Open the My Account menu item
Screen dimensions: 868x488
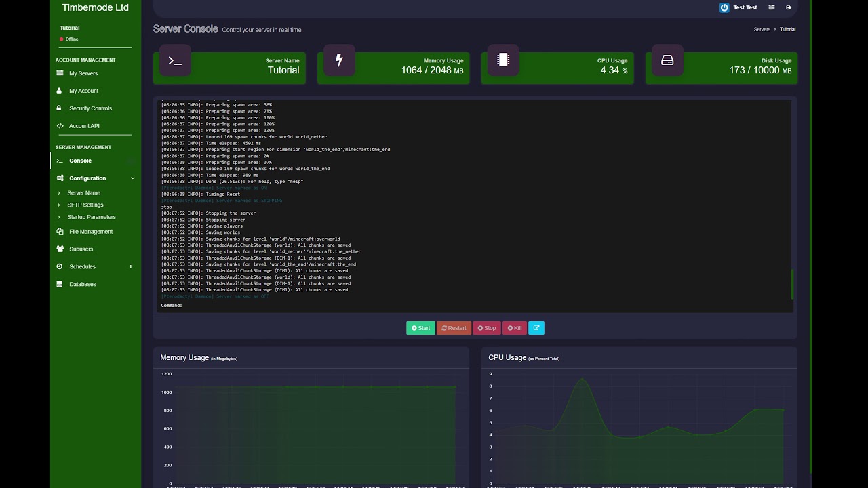pos(83,91)
